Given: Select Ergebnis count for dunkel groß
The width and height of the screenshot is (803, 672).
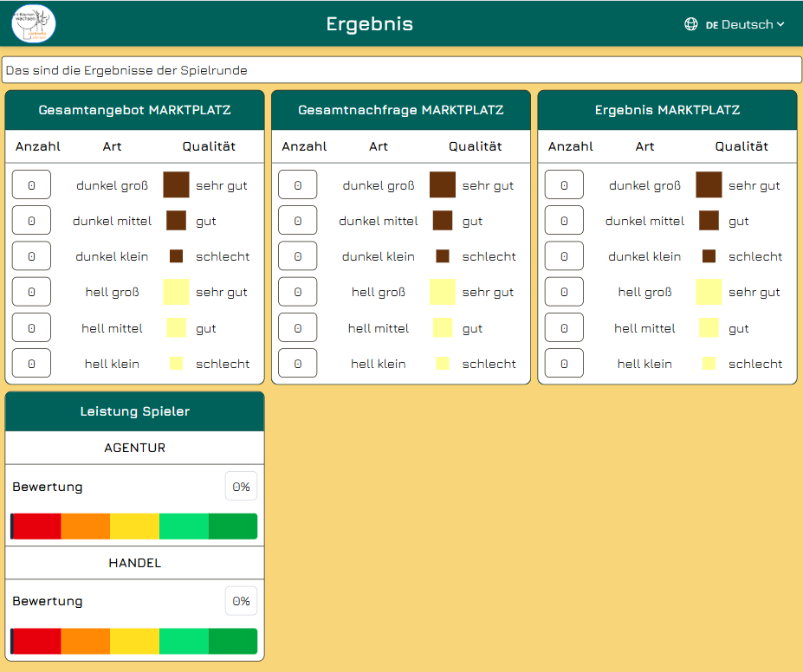Looking at the screenshot, I should click(564, 184).
